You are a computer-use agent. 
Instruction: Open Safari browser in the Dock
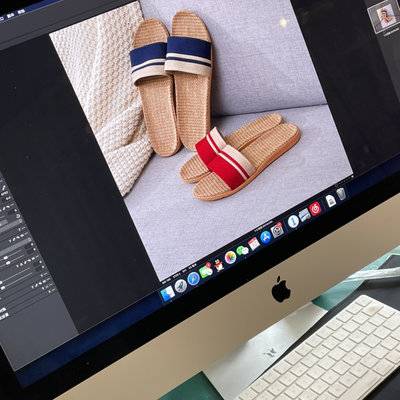[193, 279]
